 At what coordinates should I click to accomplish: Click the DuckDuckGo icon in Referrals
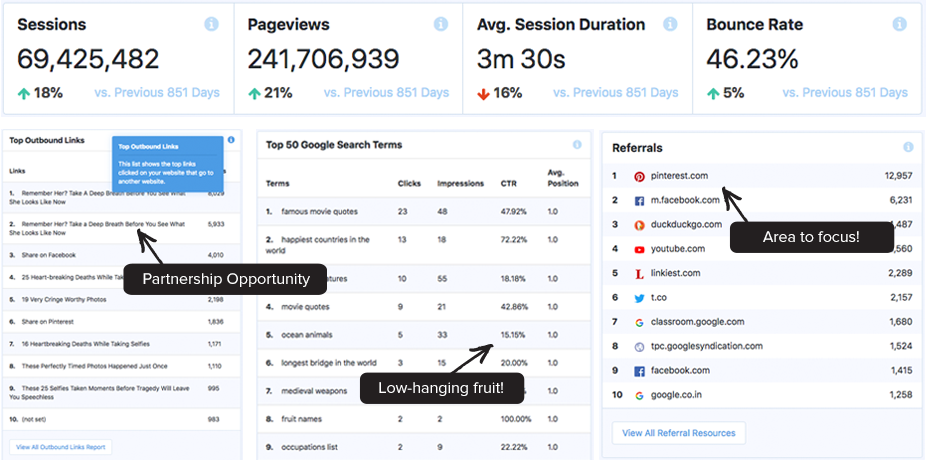point(639,225)
